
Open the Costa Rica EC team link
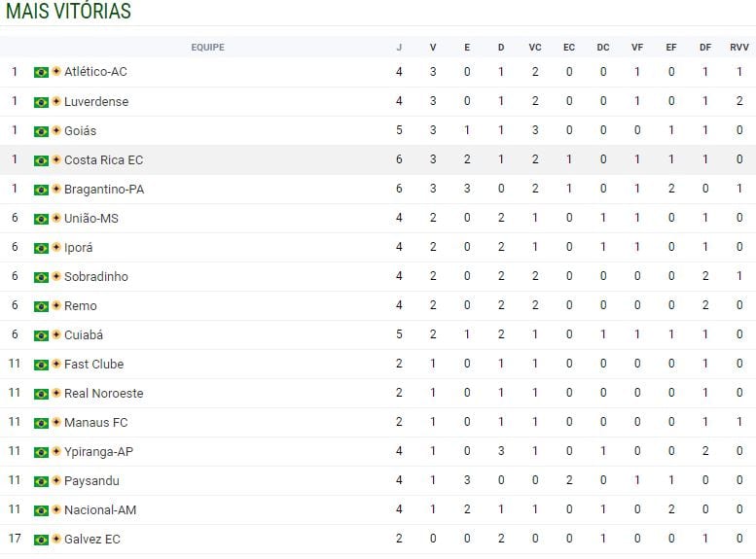pyautogui.click(x=103, y=159)
